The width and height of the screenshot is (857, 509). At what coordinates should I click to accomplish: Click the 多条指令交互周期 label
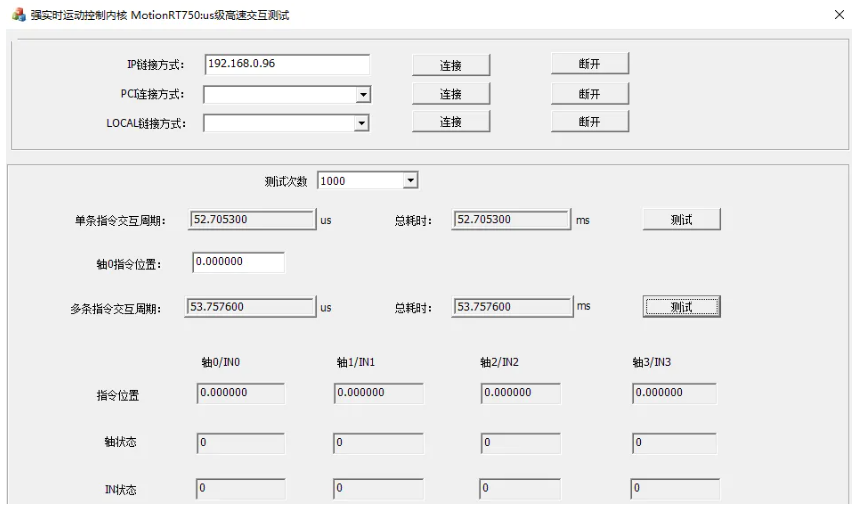pos(115,309)
